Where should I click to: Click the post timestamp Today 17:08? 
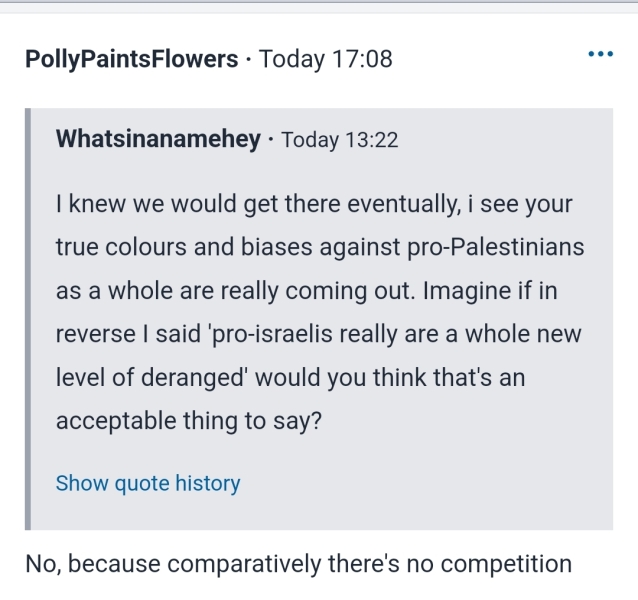coord(326,59)
